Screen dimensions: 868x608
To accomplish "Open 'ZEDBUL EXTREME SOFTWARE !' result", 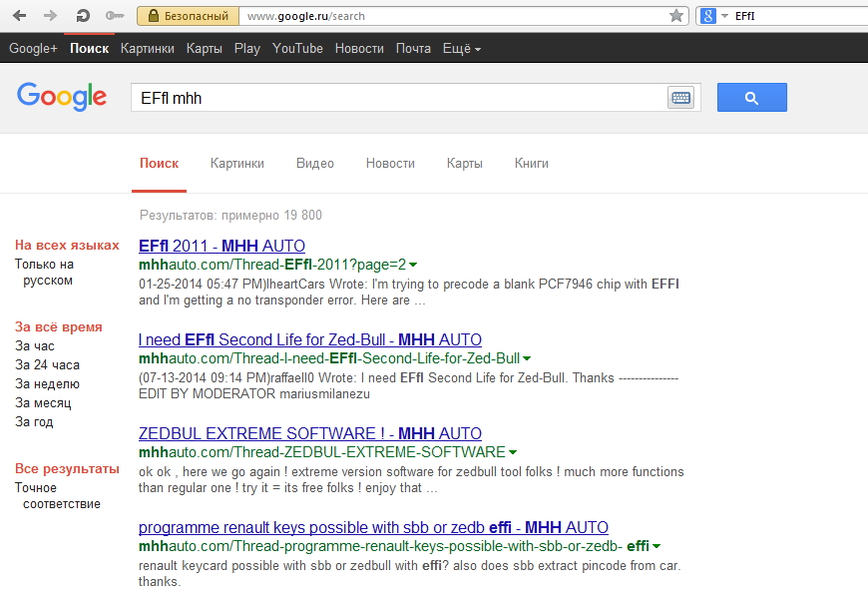I will point(310,433).
